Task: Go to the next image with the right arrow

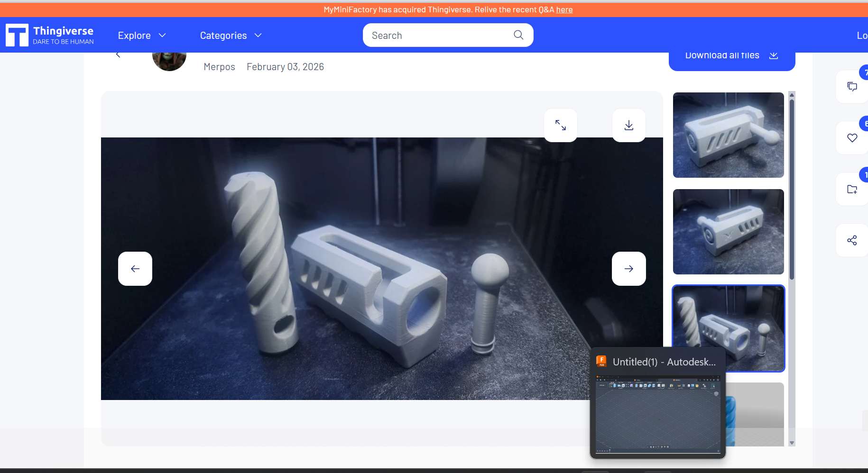Action: point(629,268)
